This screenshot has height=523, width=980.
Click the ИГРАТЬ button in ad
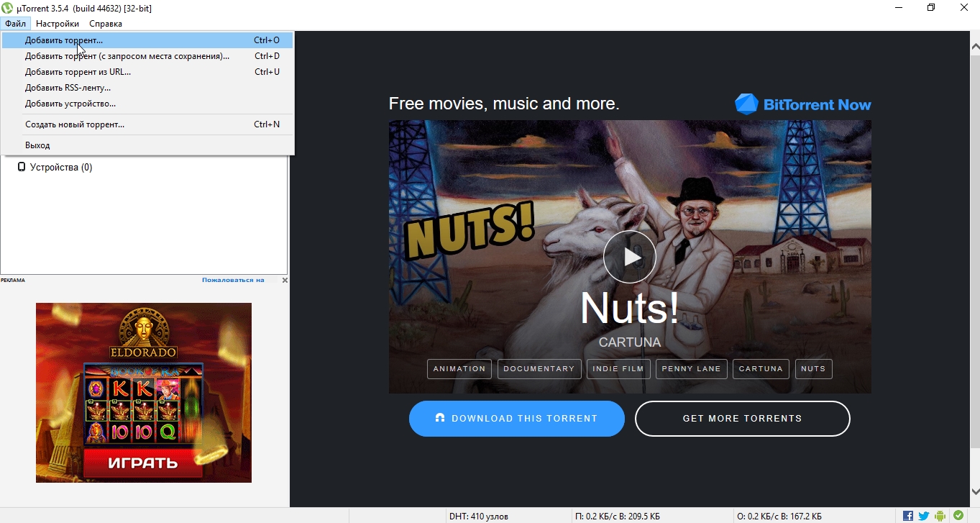(x=143, y=463)
